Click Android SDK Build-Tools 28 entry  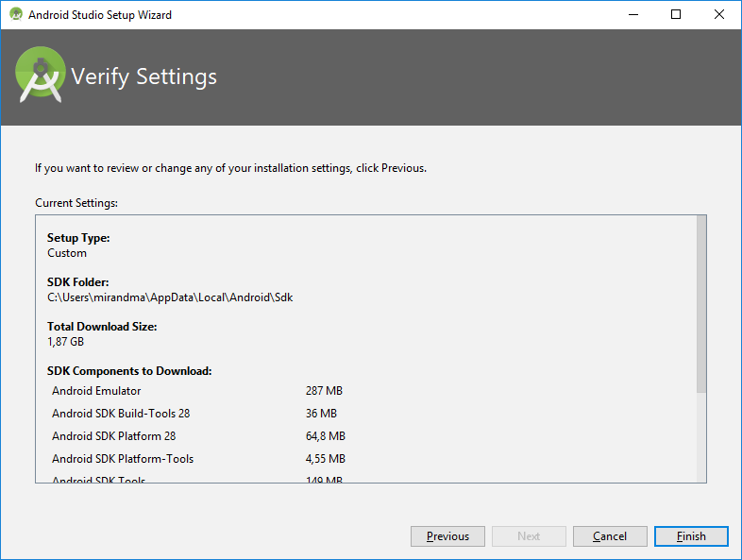pos(121,414)
